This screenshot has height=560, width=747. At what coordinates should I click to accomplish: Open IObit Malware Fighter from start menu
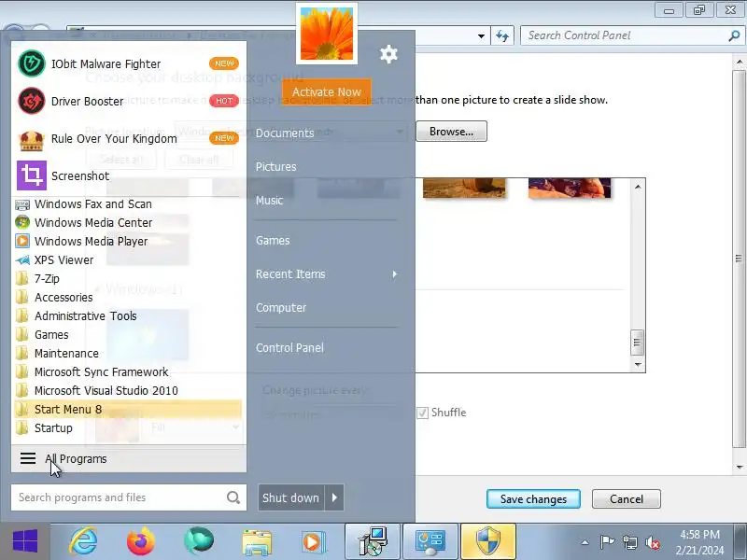[x=129, y=63]
